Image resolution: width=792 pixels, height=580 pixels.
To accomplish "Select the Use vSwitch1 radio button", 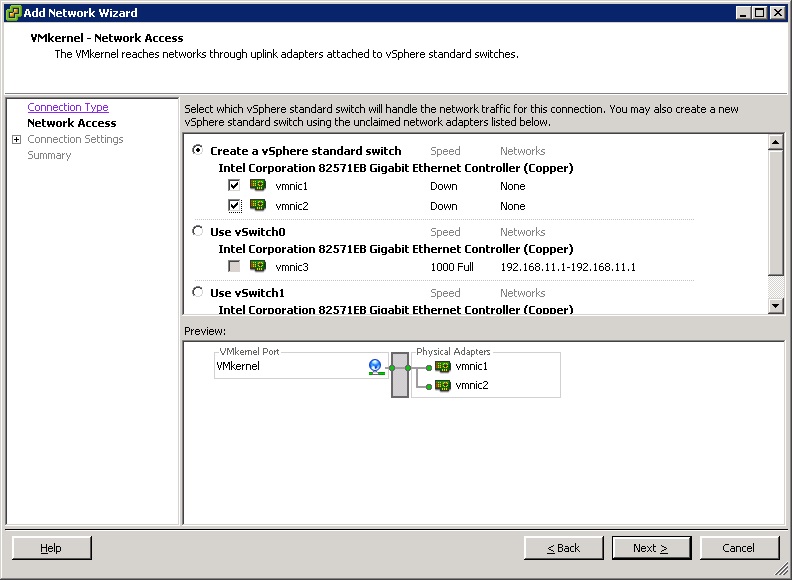I will 197,293.
